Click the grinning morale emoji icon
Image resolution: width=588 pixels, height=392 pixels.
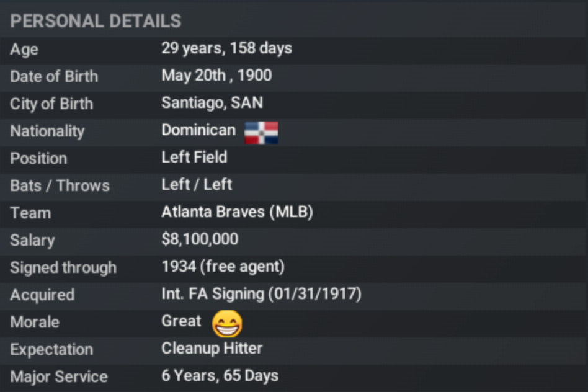pyautogui.click(x=227, y=323)
